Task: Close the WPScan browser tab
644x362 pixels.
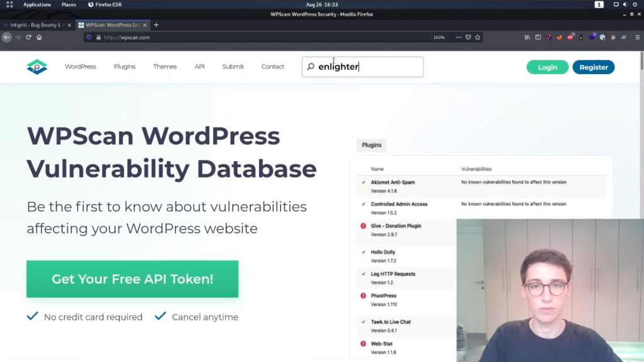Action: 145,25
